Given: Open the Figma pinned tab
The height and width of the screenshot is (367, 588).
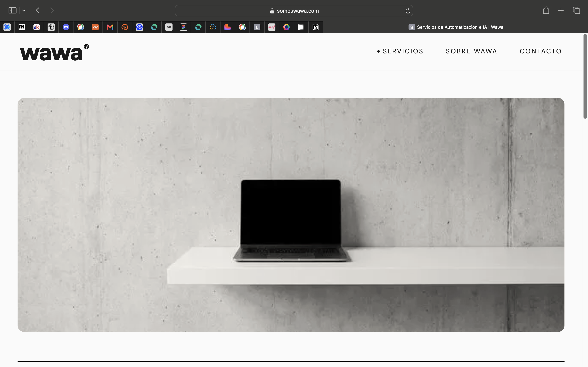Looking at the screenshot, I should tap(184, 27).
